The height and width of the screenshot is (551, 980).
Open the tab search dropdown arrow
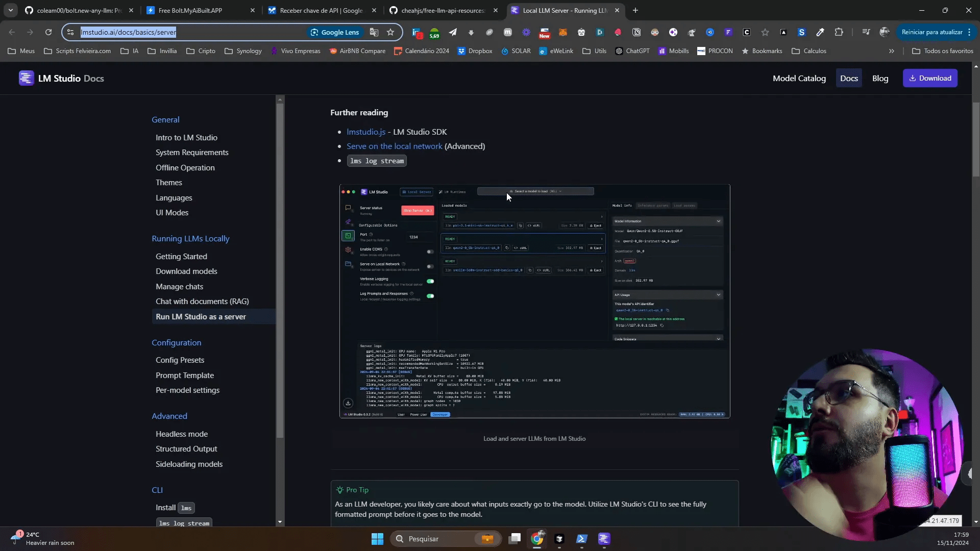[10, 10]
